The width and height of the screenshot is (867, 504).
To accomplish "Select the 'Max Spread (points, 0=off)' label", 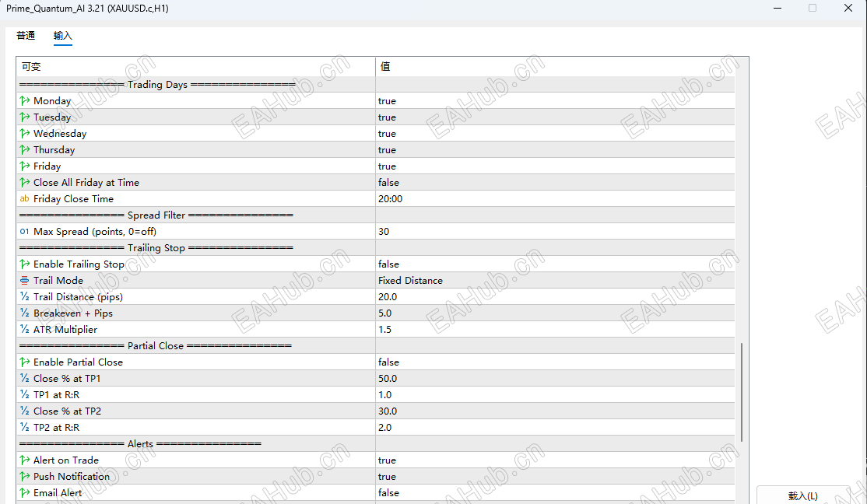I will click(x=94, y=232).
